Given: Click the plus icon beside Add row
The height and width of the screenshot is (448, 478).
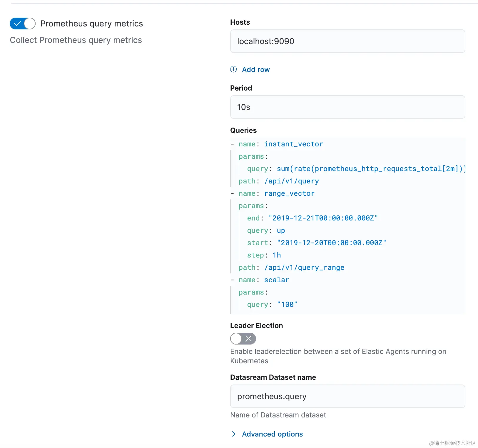Looking at the screenshot, I should [x=233, y=69].
